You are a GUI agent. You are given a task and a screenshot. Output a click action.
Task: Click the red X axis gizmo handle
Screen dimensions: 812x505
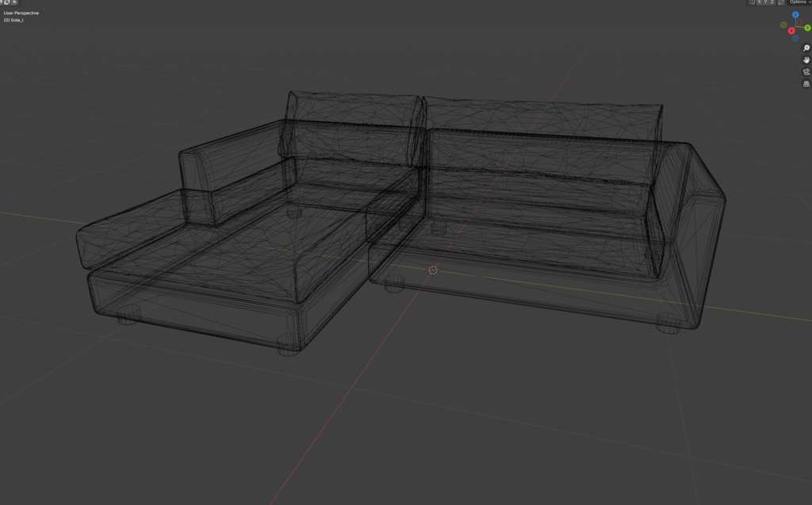(x=791, y=31)
